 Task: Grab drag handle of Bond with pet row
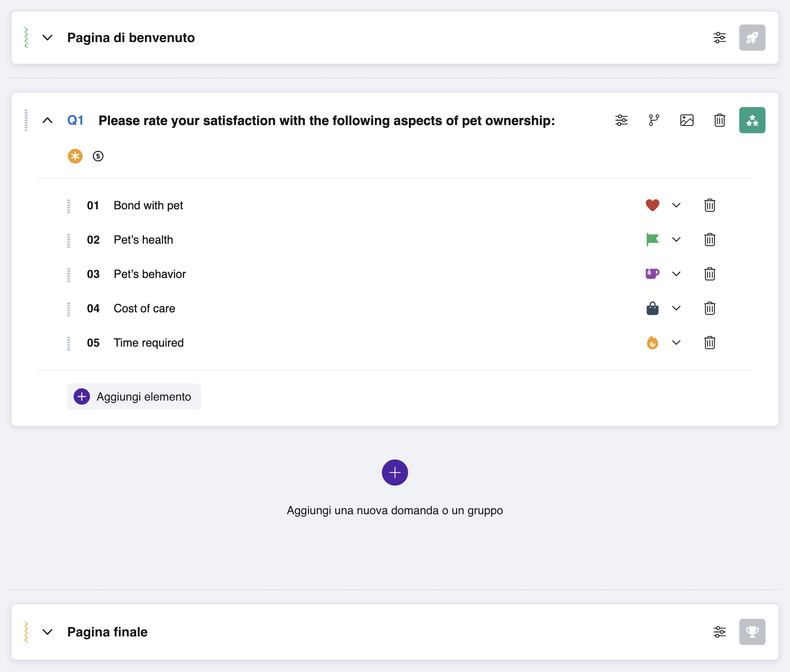pos(69,206)
